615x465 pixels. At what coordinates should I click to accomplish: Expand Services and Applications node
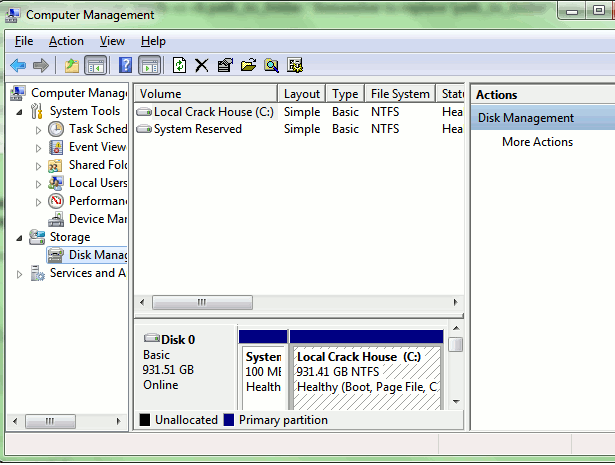coord(19,274)
